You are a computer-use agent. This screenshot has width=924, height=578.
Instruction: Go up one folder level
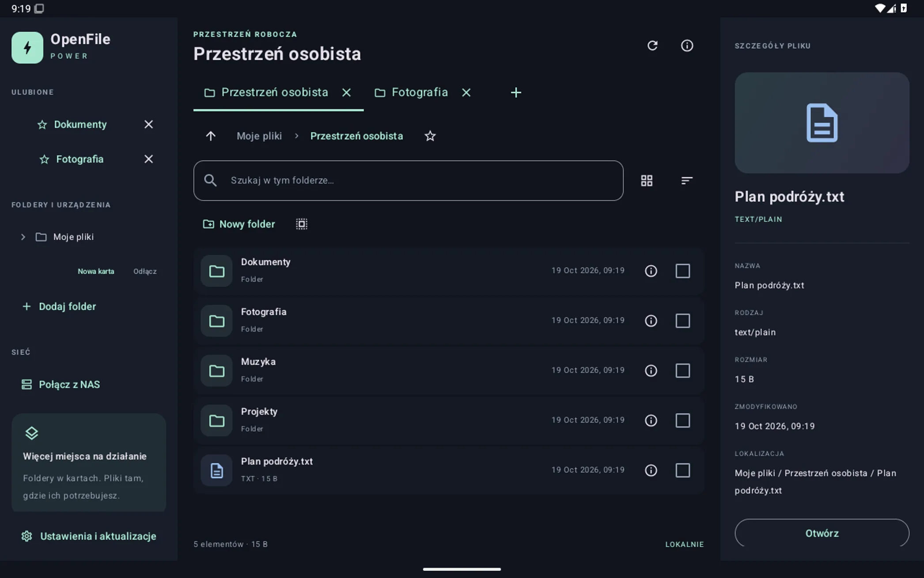click(x=211, y=136)
